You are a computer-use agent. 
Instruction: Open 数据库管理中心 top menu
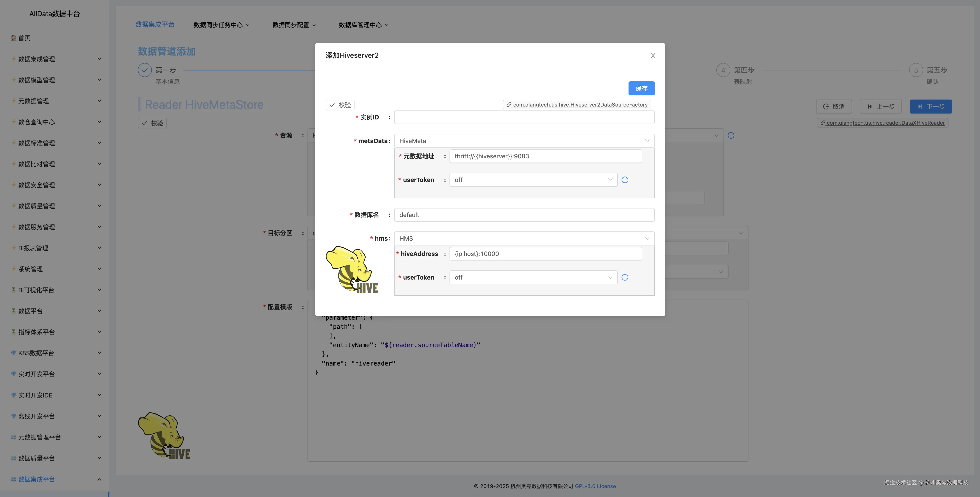(x=363, y=25)
